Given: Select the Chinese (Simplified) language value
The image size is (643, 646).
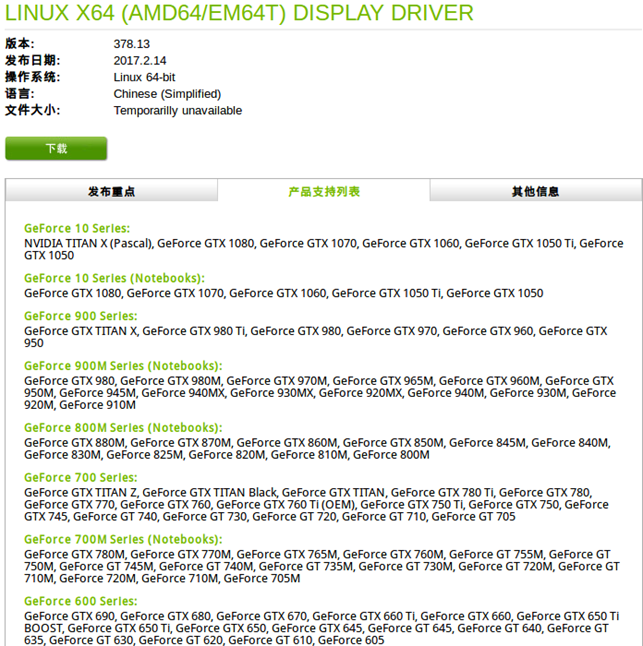Looking at the screenshot, I should (x=167, y=94).
